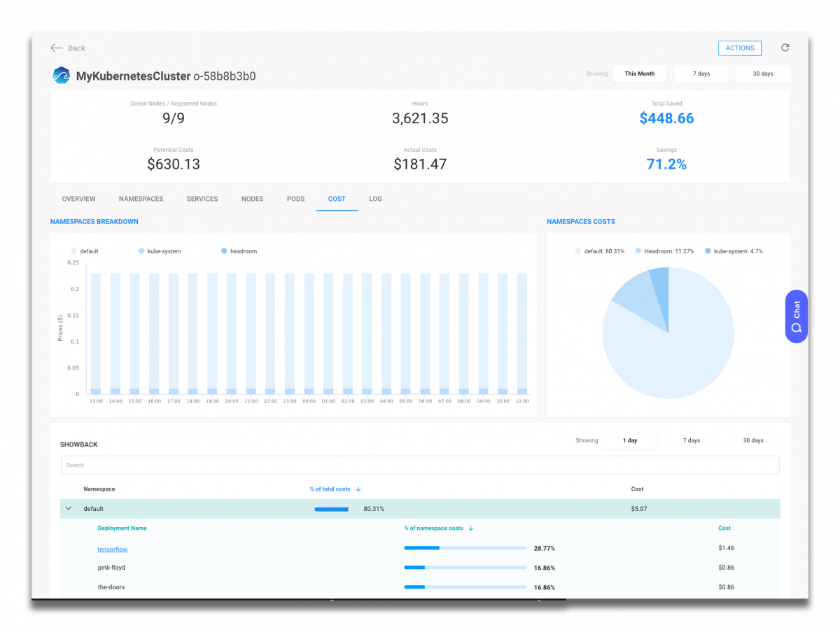Viewport: 840px width, 632px height.
Task: Select the 7 days range at top
Action: coord(701,73)
